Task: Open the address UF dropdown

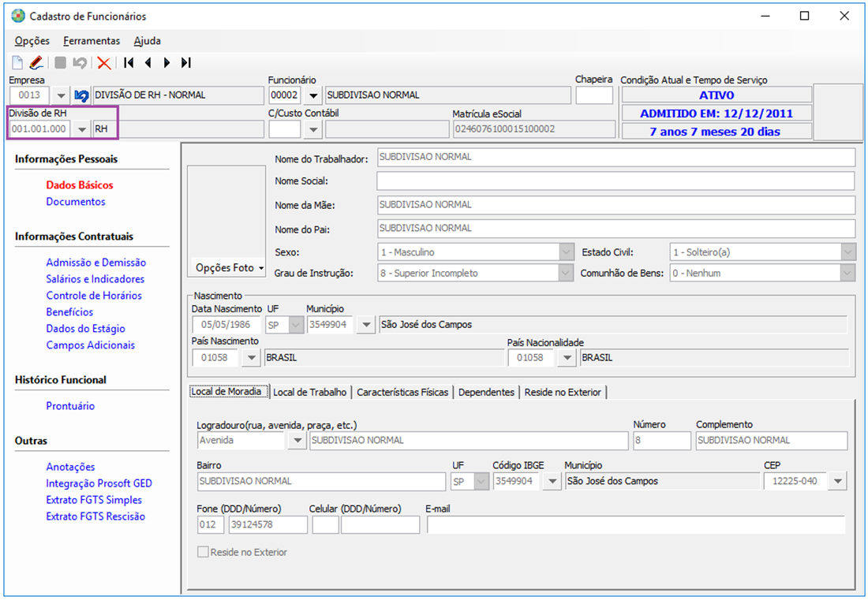Action: click(481, 481)
